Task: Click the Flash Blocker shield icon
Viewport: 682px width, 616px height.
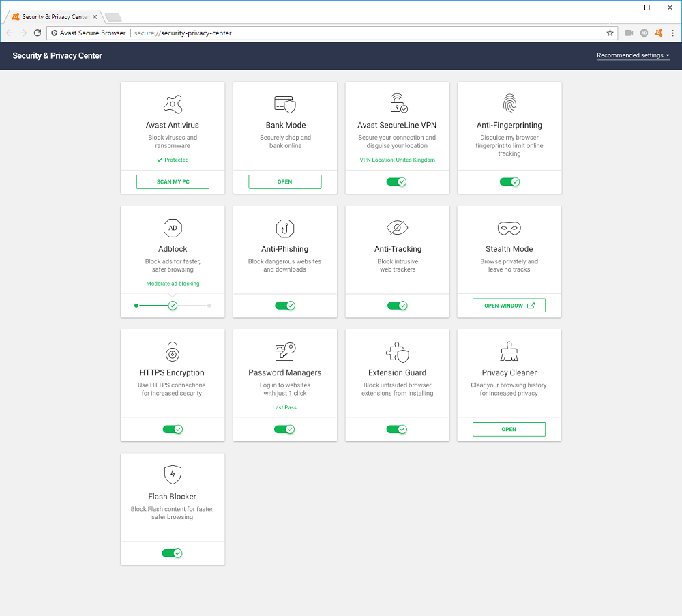Action: pos(173,475)
